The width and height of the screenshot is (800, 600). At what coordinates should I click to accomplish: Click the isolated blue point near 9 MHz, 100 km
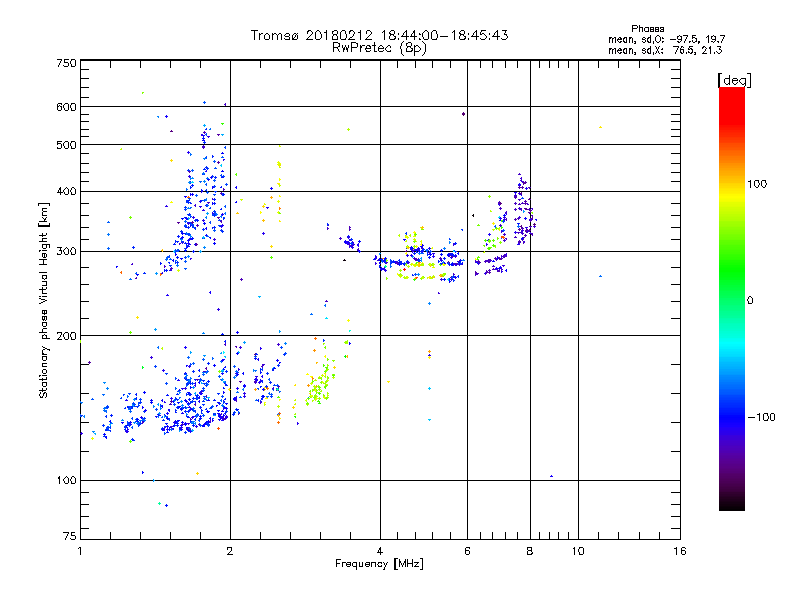tap(552, 476)
